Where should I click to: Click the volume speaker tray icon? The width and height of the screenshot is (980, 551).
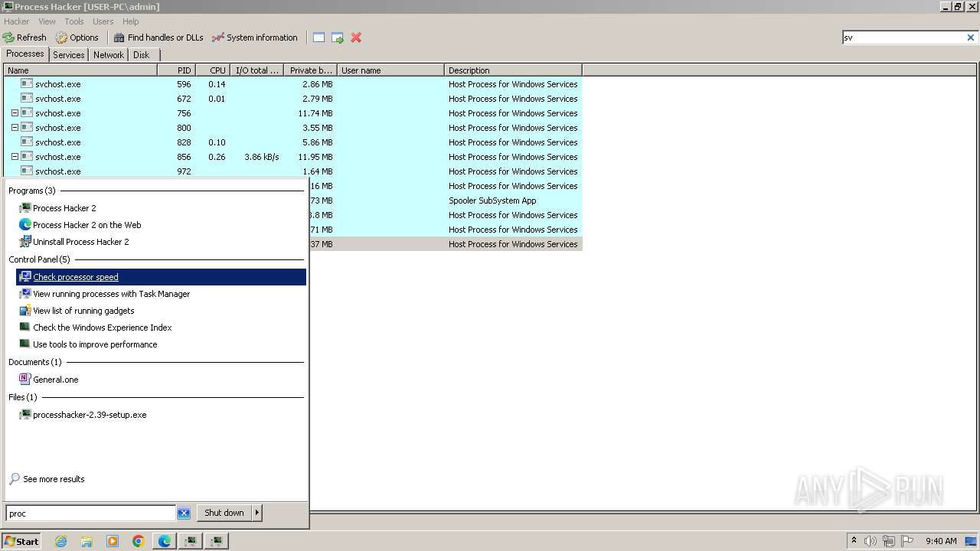(x=871, y=541)
